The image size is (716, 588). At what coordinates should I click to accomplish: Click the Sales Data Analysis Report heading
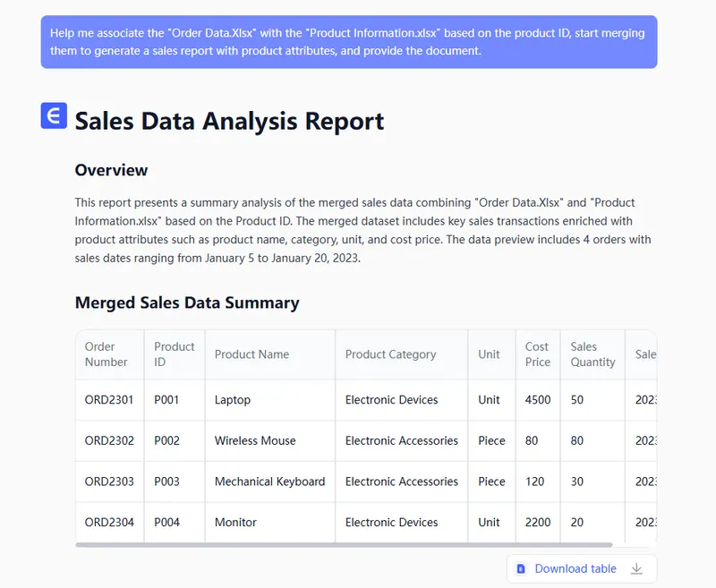point(229,121)
